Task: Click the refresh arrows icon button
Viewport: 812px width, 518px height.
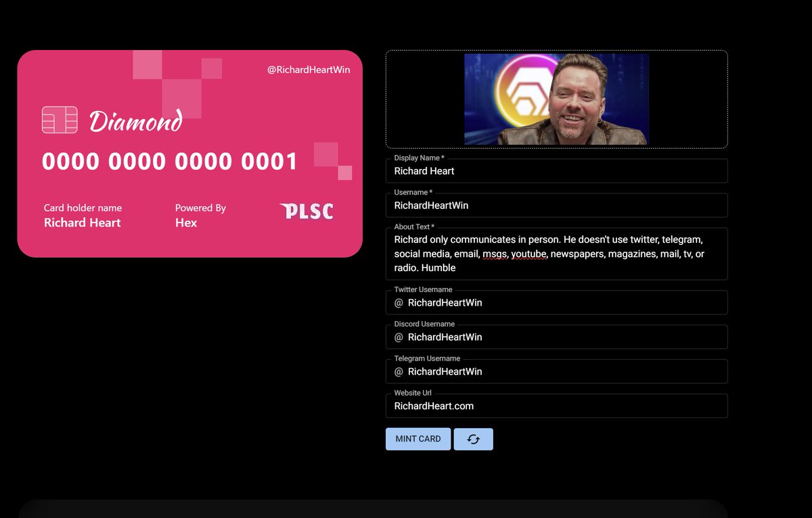Action: tap(473, 439)
